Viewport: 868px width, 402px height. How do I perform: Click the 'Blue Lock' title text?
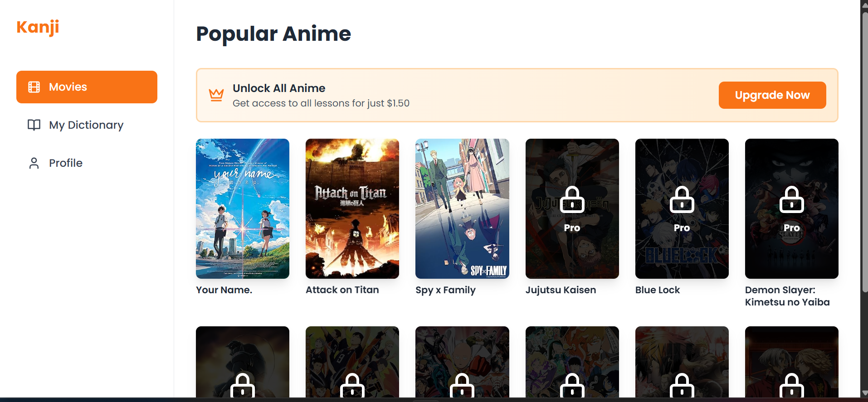point(658,290)
